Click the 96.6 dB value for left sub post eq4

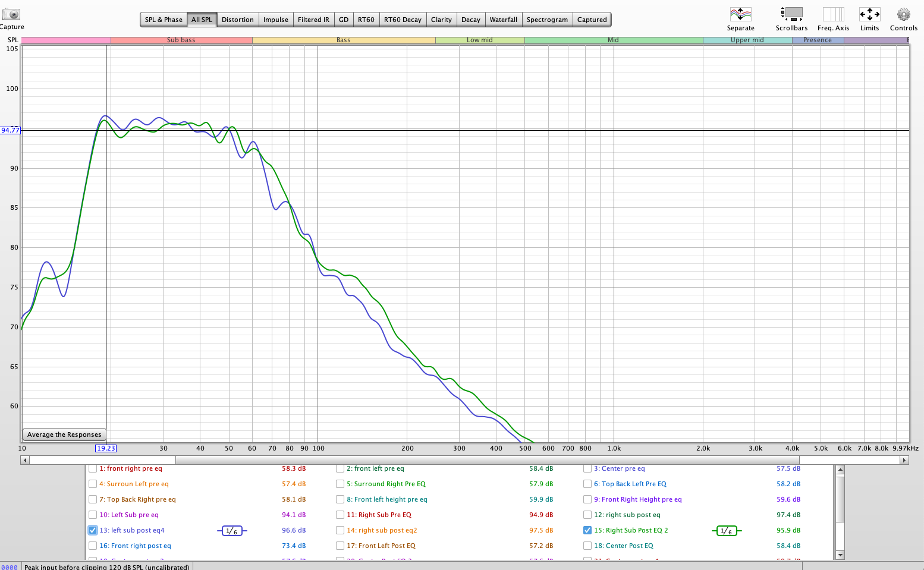click(294, 530)
